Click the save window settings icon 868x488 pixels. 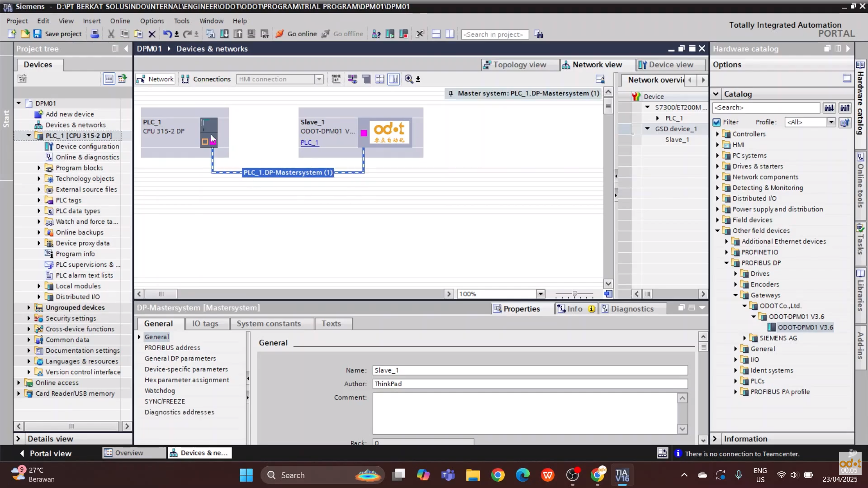[600, 79]
